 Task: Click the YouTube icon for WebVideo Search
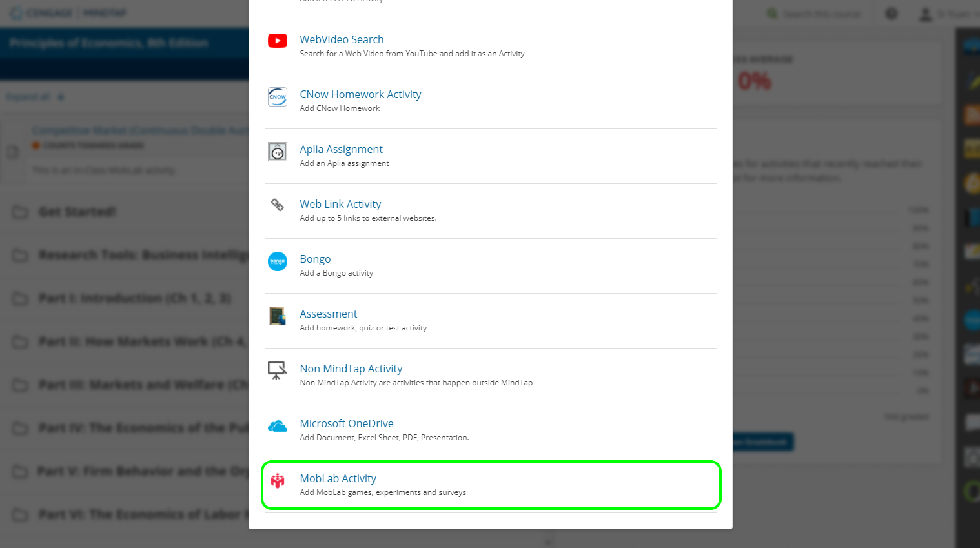tap(278, 41)
